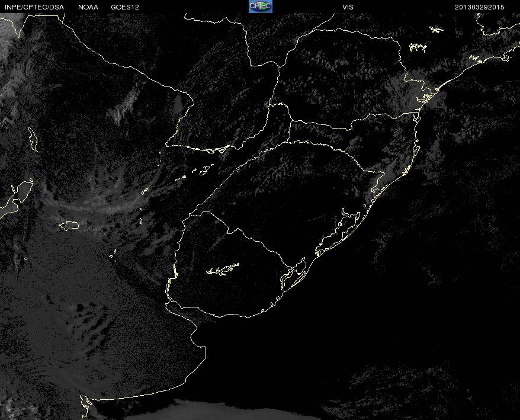Click the jagged reservoir outline in central Uruguay
The width and height of the screenshot is (520, 420).
click(x=223, y=269)
